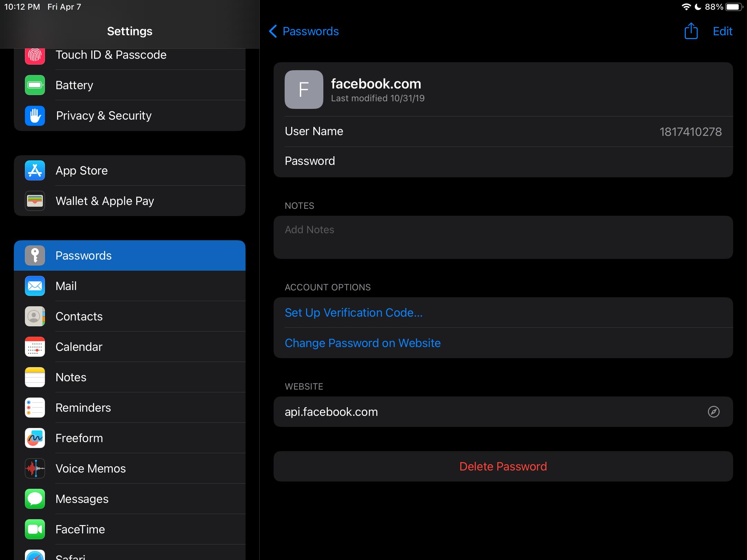Tap the Add Notes text field

(x=503, y=237)
